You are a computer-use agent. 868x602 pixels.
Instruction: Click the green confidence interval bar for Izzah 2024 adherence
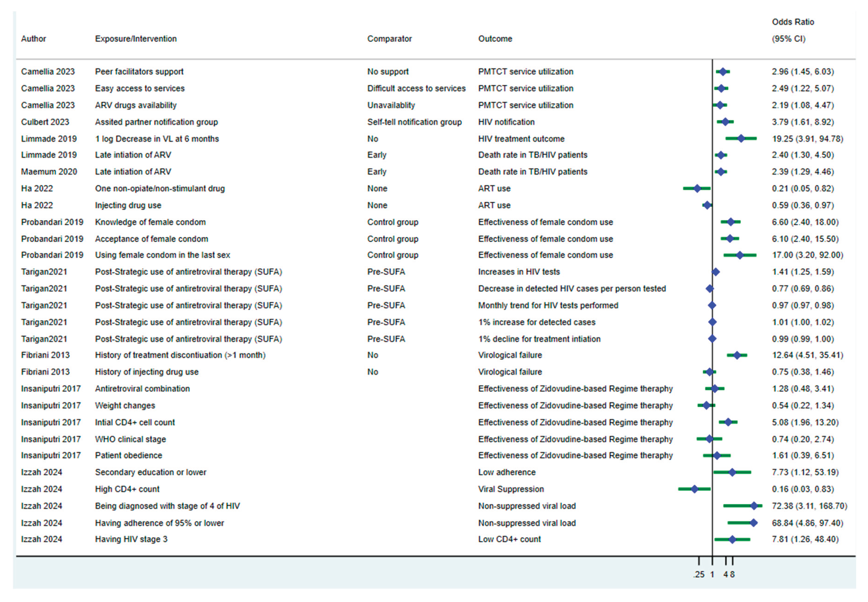point(739,523)
